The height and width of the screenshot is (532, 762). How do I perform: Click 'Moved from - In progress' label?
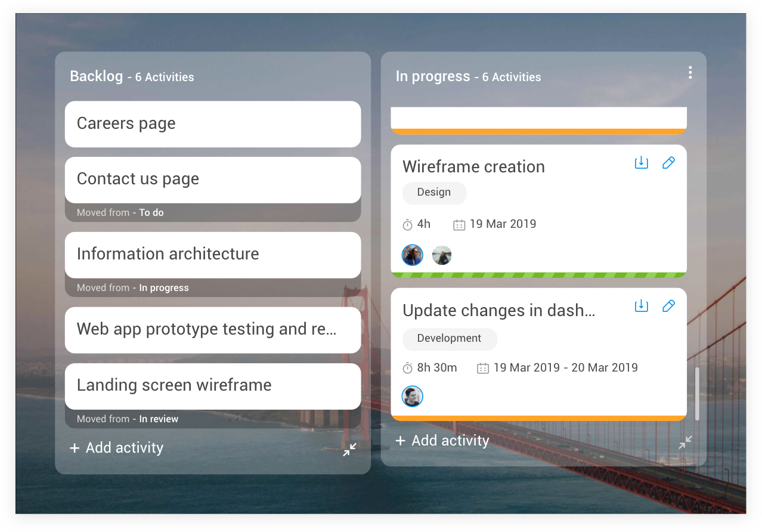133,287
